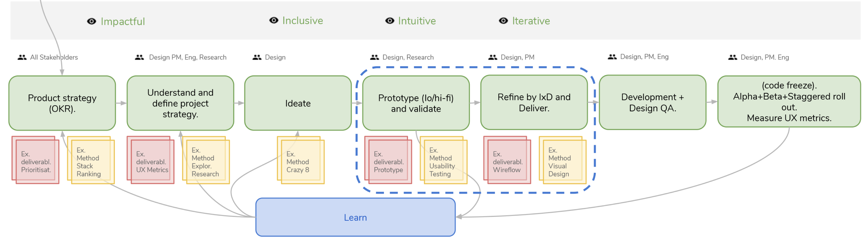Select the code freeze roll out box
The image size is (868, 247).
pos(789,101)
